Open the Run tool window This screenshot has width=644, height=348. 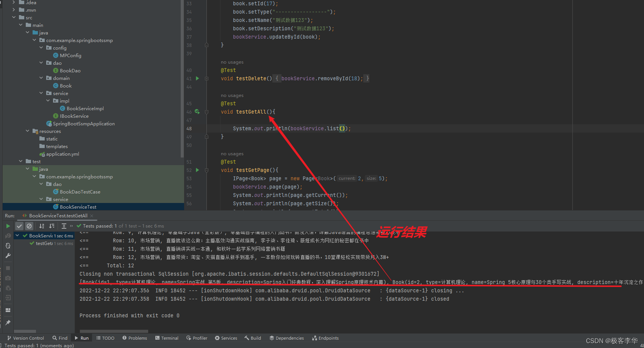tap(82, 338)
